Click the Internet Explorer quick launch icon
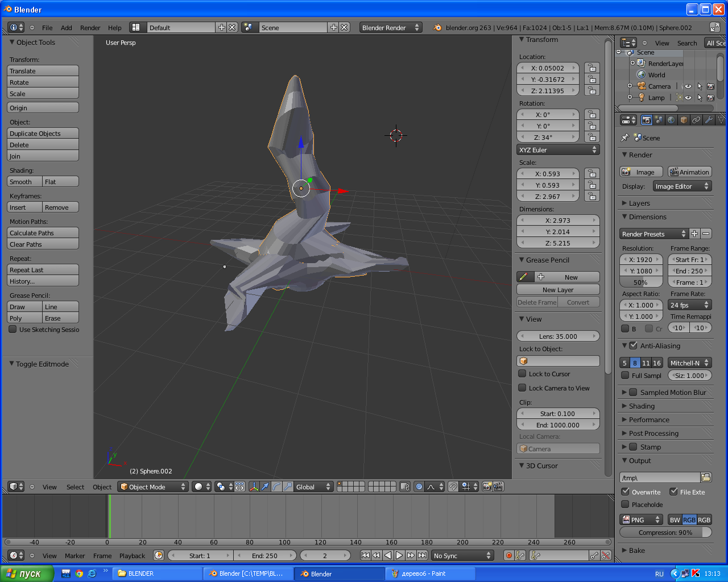Image resolution: width=728 pixels, height=582 pixels. click(92, 573)
